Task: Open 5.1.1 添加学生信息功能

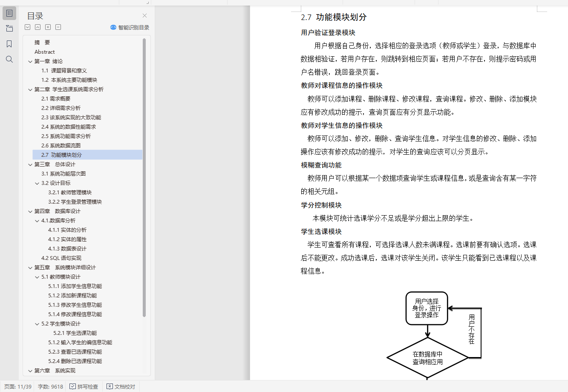Action: point(75,286)
